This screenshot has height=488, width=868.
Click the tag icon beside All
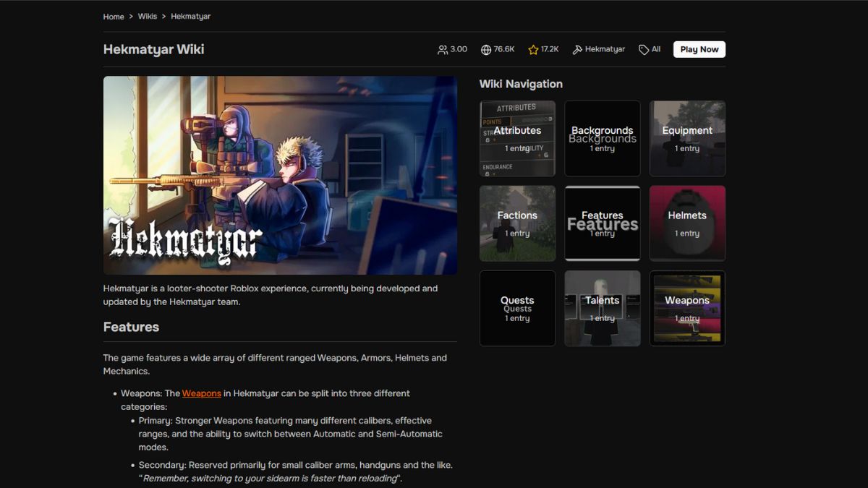[644, 50]
